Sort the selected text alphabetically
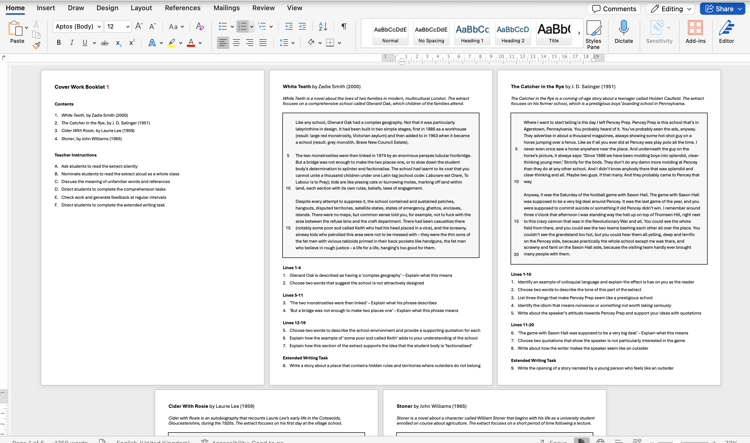This screenshot has width=750, height=443. [x=323, y=27]
